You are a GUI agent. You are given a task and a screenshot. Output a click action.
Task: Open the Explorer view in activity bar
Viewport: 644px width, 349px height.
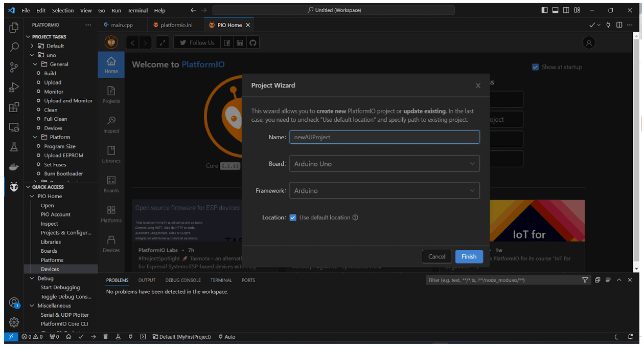point(14,28)
